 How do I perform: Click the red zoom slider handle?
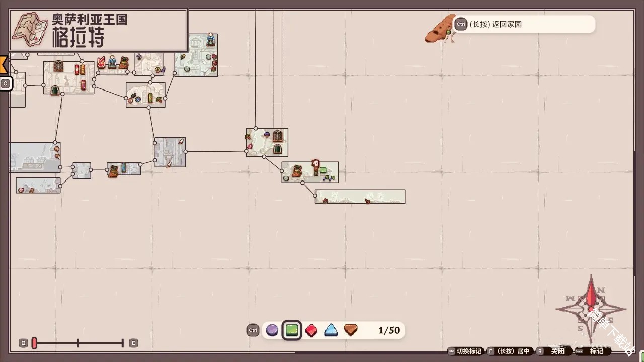(34, 343)
